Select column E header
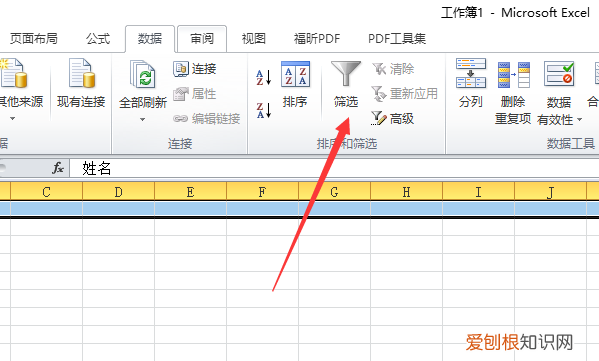The image size is (599, 361). (191, 191)
